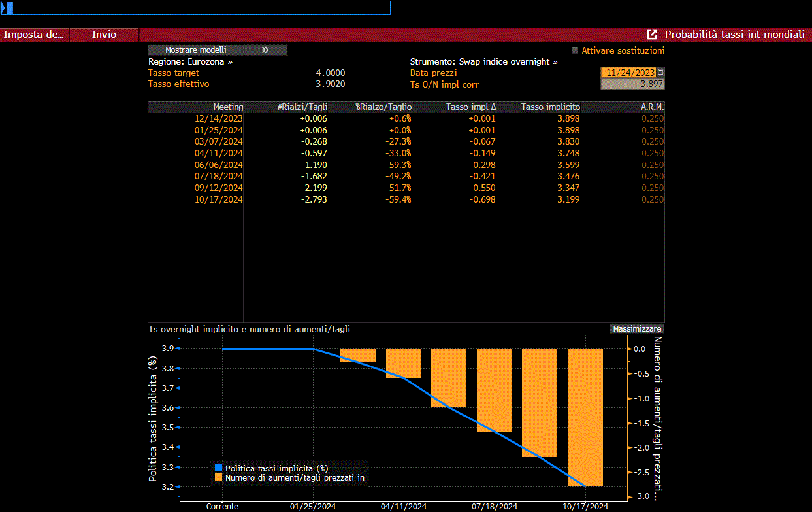This screenshot has width=812, height=512.
Task: Enable Attivare sostituzioni checkbox
Action: coord(575,50)
